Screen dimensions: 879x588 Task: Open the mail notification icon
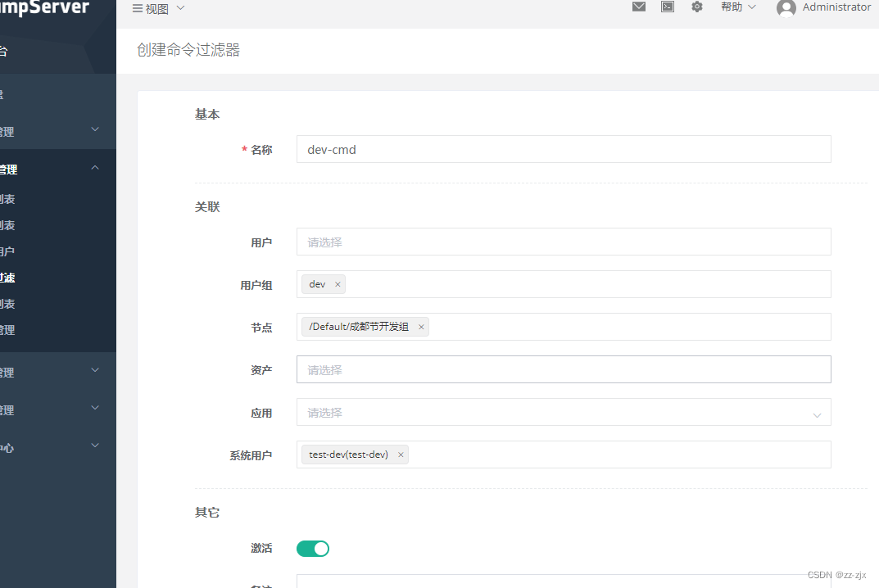pos(639,7)
